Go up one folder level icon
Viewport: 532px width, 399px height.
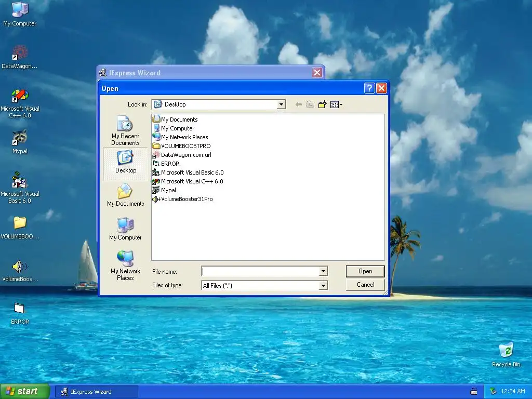pos(310,104)
